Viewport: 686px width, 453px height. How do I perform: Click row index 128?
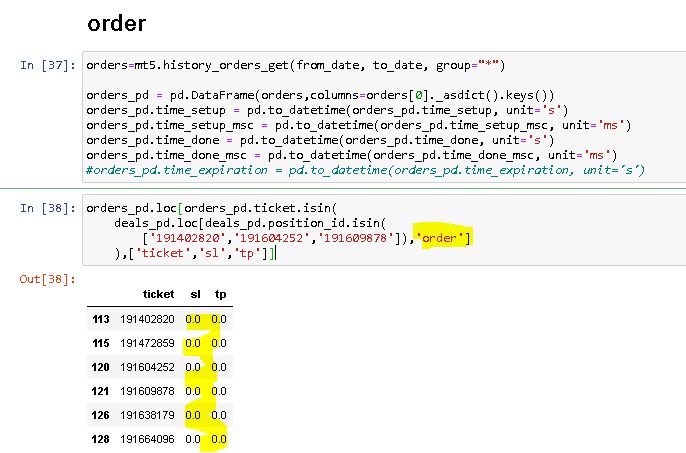click(x=100, y=439)
